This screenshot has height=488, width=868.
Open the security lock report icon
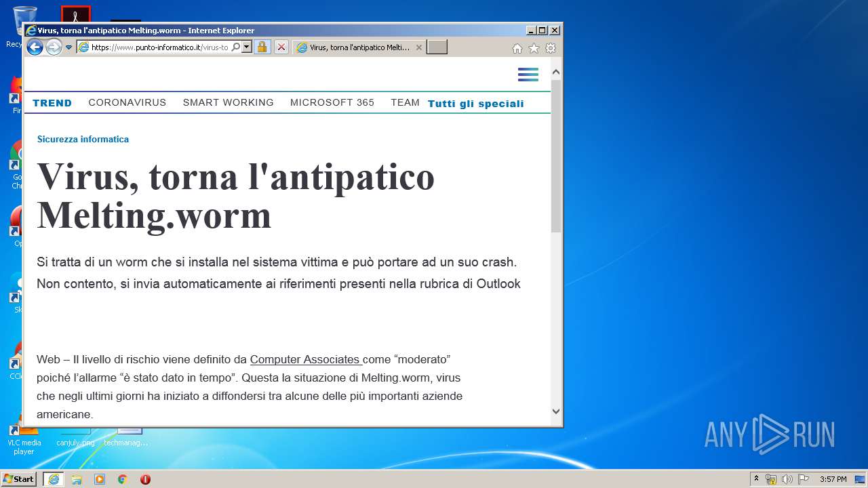262,47
